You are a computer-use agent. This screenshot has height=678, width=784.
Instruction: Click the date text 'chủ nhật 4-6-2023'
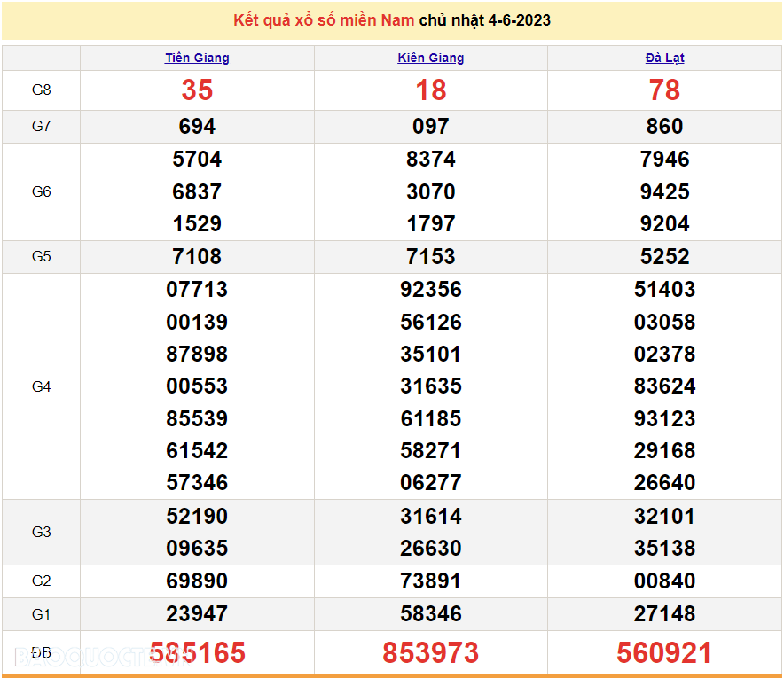(x=484, y=20)
